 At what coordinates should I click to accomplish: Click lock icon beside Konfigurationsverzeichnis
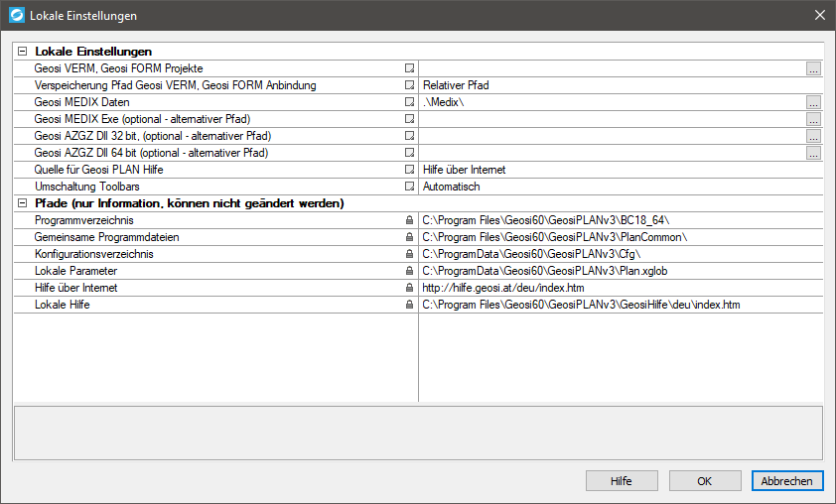(x=409, y=254)
